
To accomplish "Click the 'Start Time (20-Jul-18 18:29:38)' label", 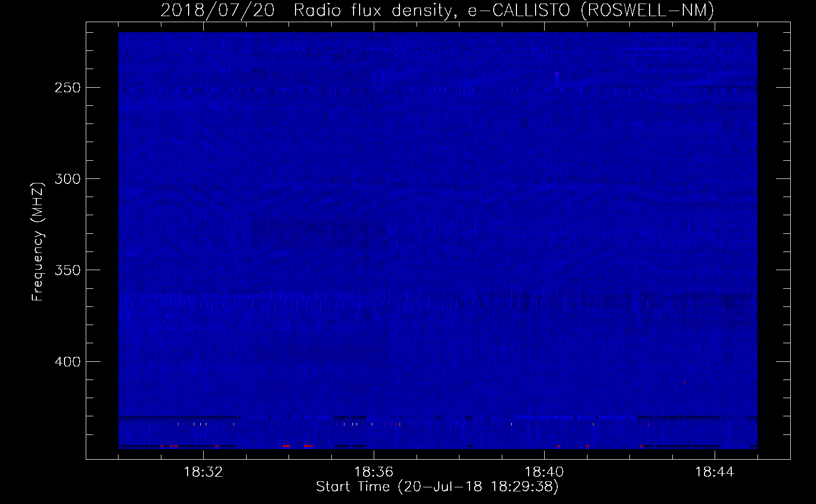I will point(437,487).
